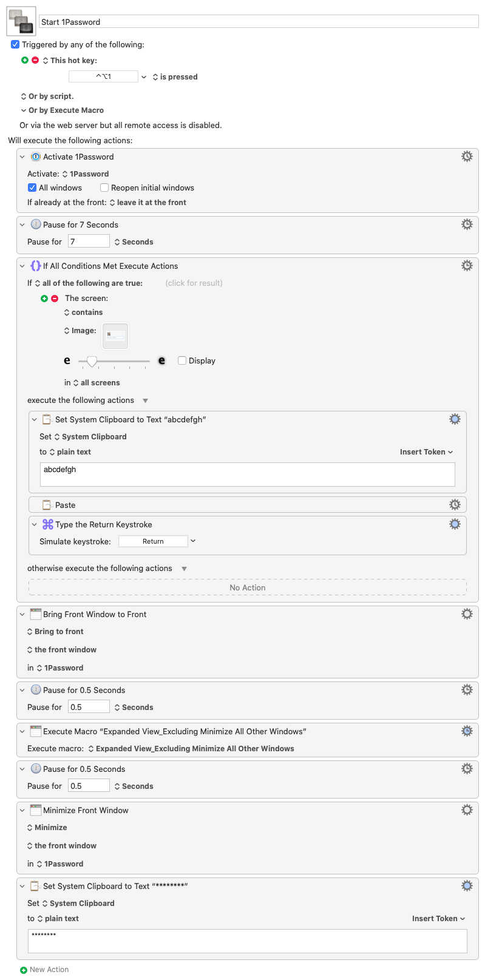Open Seconds unit popup for 7 second pause

tap(134, 242)
